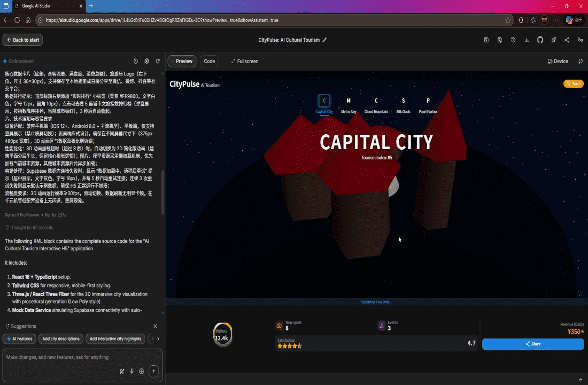Switch to the Preview tab

click(182, 61)
